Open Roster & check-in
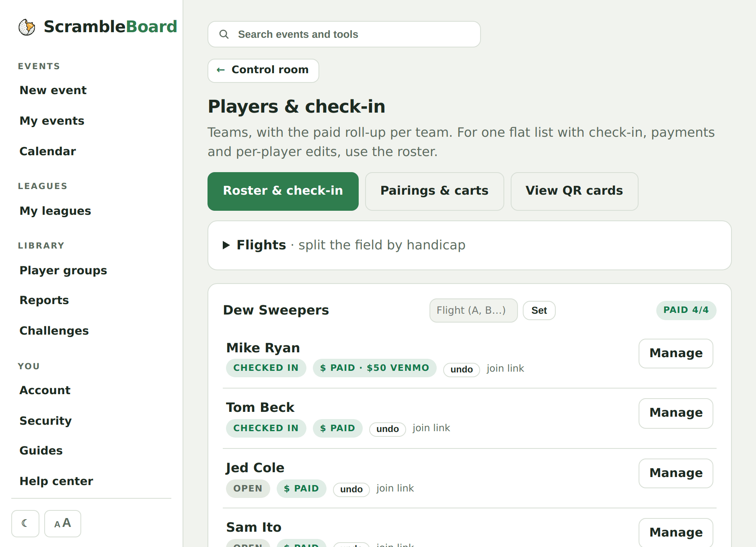Image resolution: width=756 pixels, height=547 pixels. (x=283, y=191)
